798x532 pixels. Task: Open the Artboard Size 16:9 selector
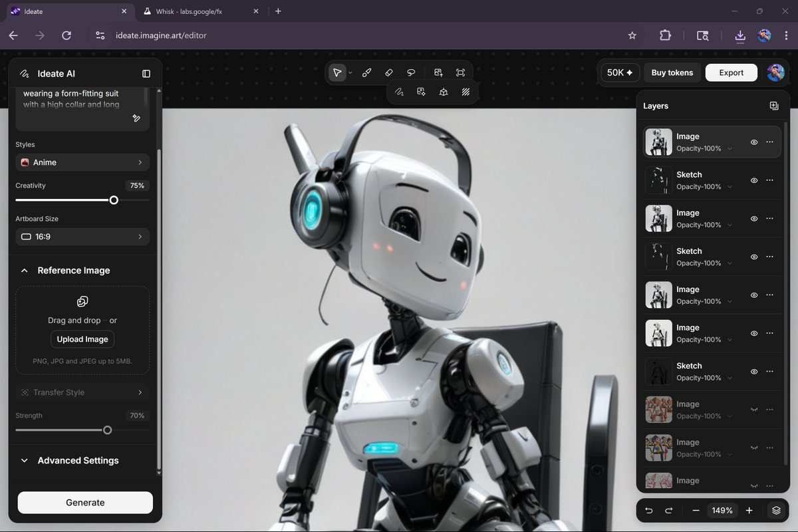(x=82, y=236)
